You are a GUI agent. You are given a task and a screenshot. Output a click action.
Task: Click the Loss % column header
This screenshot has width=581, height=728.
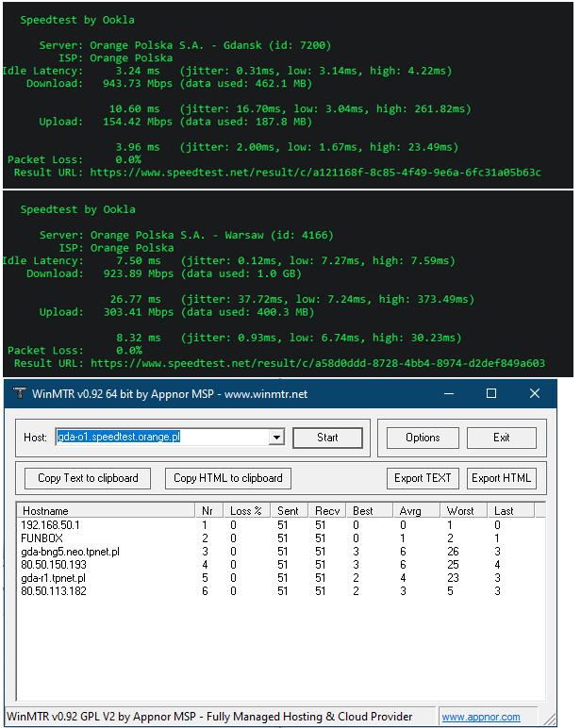tap(247, 510)
